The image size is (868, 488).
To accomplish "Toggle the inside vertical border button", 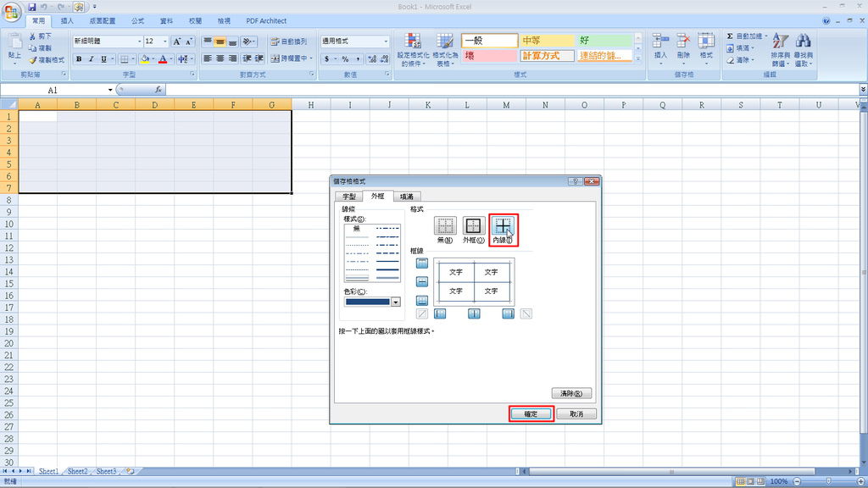I will 474,313.
